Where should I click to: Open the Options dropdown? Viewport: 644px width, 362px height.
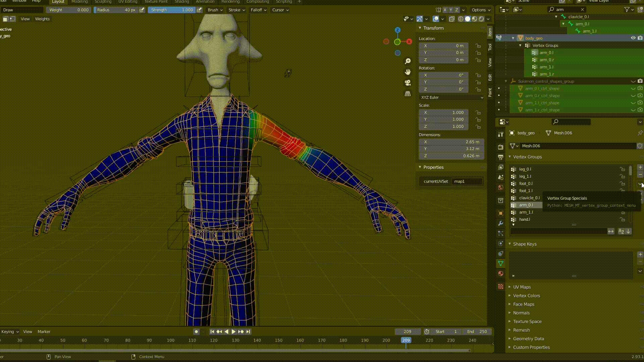pyautogui.click(x=481, y=10)
